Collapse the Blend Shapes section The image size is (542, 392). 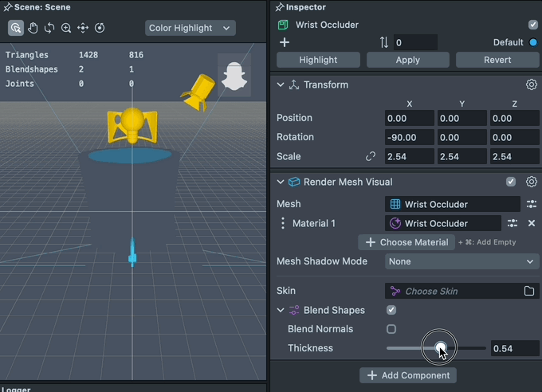pos(281,310)
